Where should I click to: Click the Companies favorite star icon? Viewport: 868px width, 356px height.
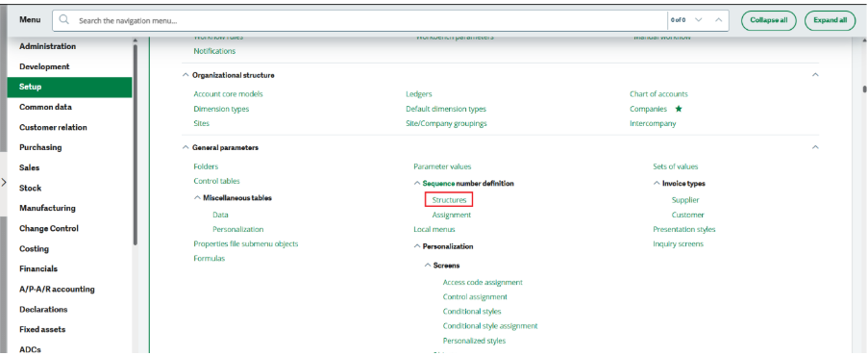[679, 109]
